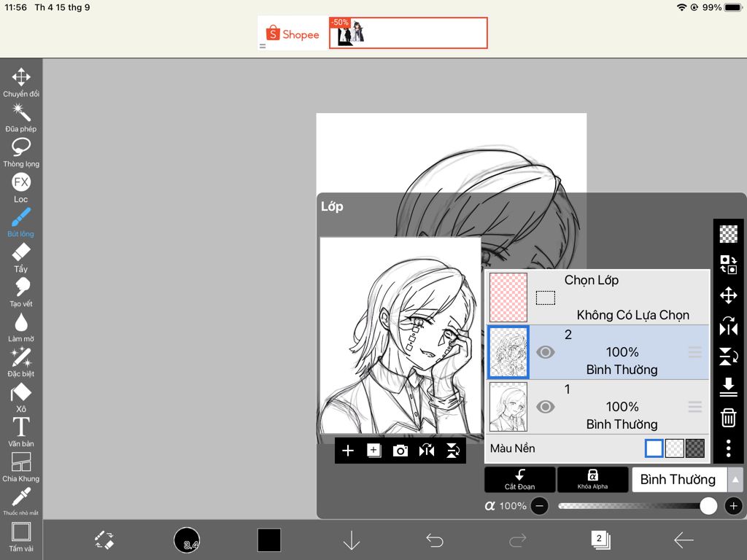Tap the layer opacity slider handle
Image resolution: width=747 pixels, height=560 pixels.
[x=708, y=506]
